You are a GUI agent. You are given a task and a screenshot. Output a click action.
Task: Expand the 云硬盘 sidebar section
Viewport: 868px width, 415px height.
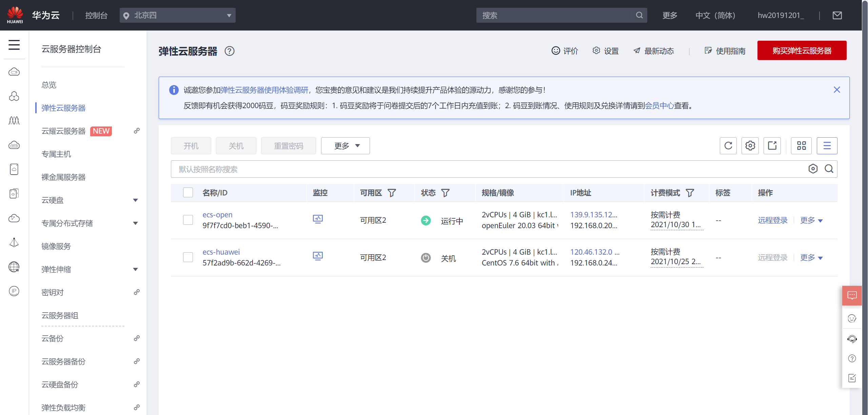click(x=136, y=200)
